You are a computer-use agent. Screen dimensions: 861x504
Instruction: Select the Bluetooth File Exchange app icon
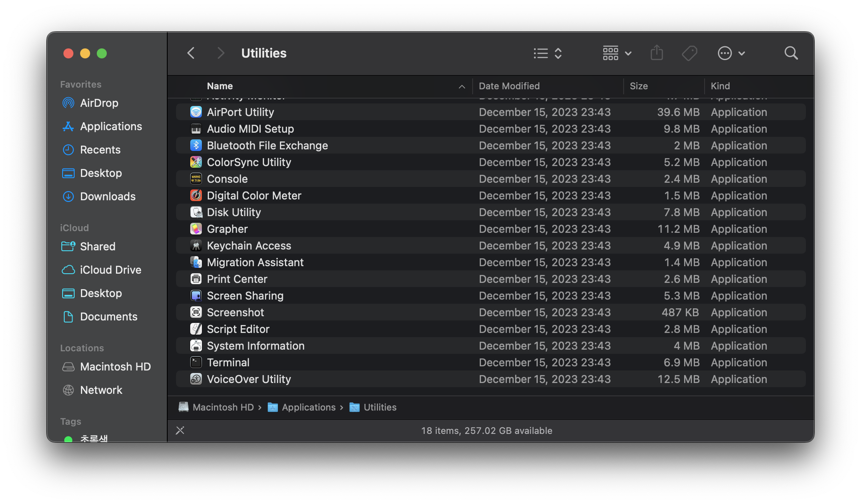pos(196,145)
